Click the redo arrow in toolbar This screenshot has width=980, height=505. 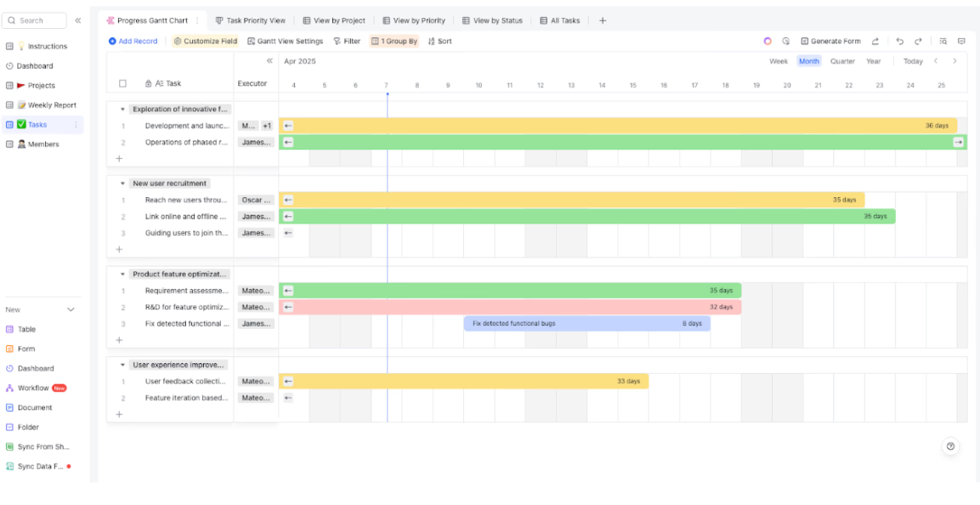coord(918,42)
